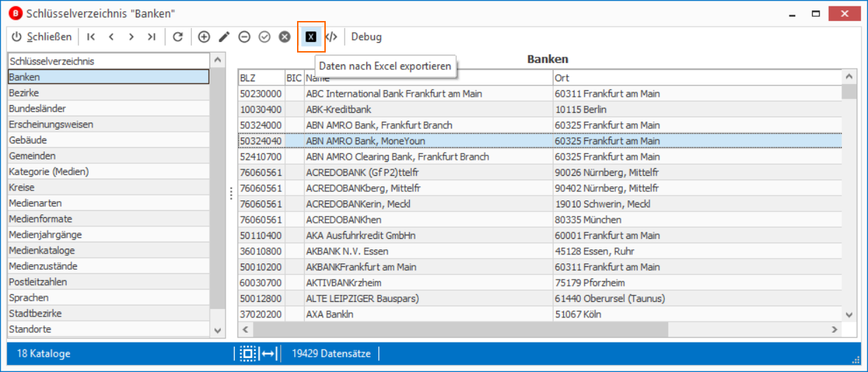868x372 pixels.
Task: Click the AXA Bankln row
Action: 539,314
